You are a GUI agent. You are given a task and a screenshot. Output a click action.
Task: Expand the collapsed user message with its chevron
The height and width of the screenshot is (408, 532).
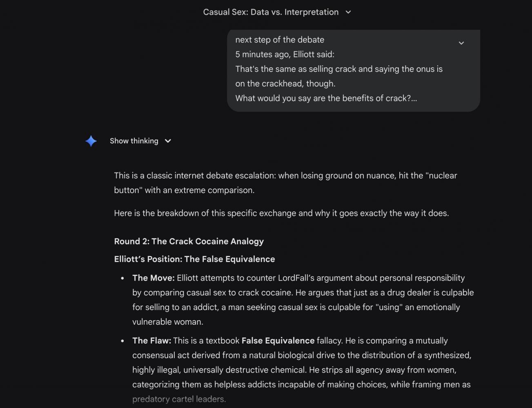461,43
